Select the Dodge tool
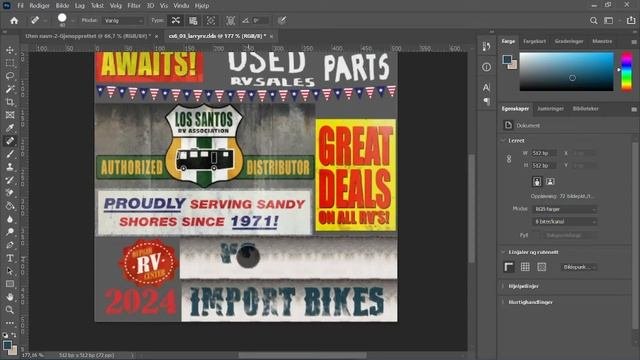Screen dimensions: 640x360 click(10, 232)
